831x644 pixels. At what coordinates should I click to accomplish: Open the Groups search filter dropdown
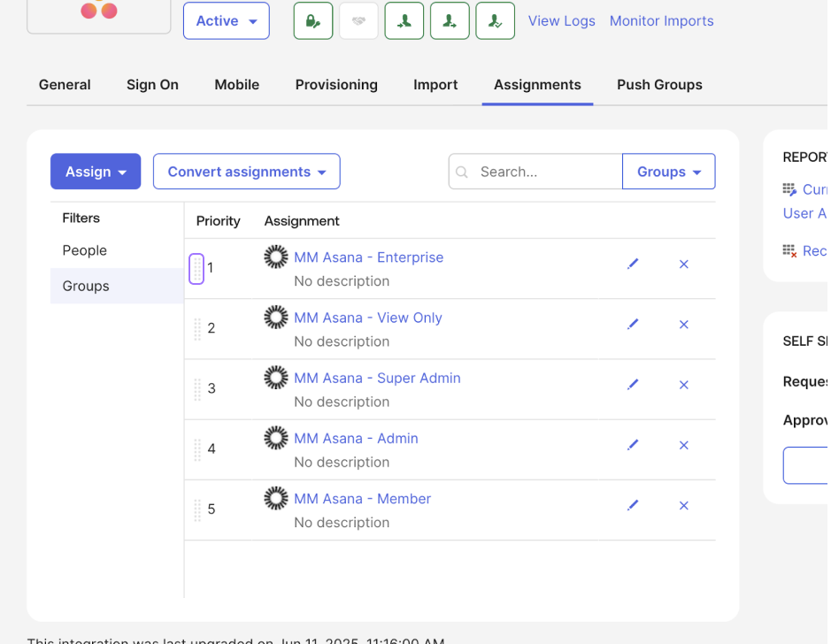[669, 172]
